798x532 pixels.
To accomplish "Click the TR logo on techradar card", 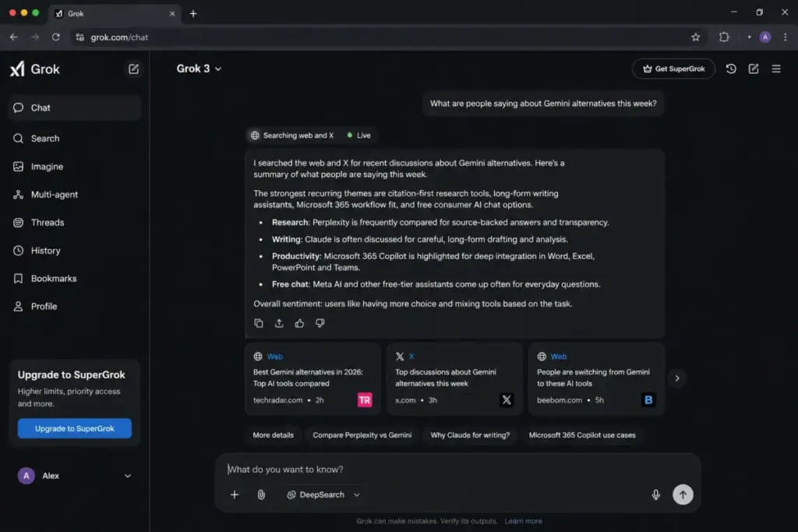I will pyautogui.click(x=365, y=400).
